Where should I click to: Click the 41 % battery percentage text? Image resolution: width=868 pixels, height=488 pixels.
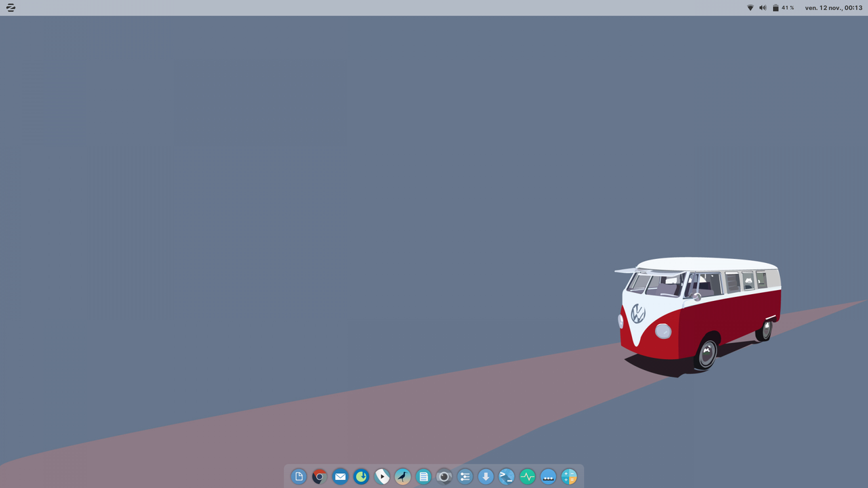(788, 7)
